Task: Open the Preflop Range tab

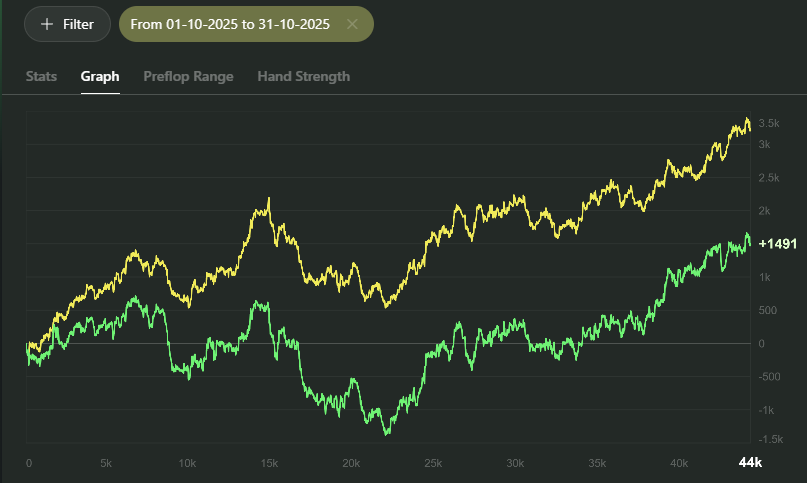Action: tap(188, 76)
